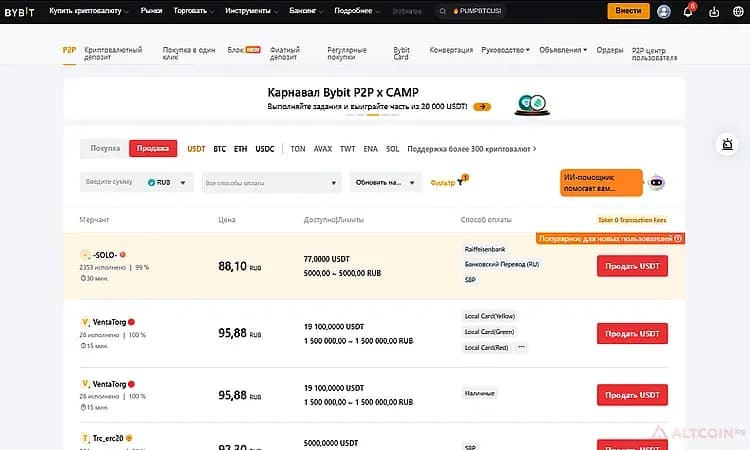Open the language globe icon

point(738,11)
